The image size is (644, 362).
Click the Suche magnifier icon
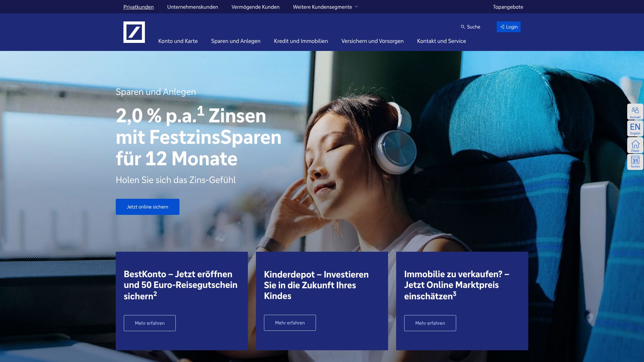tap(463, 27)
